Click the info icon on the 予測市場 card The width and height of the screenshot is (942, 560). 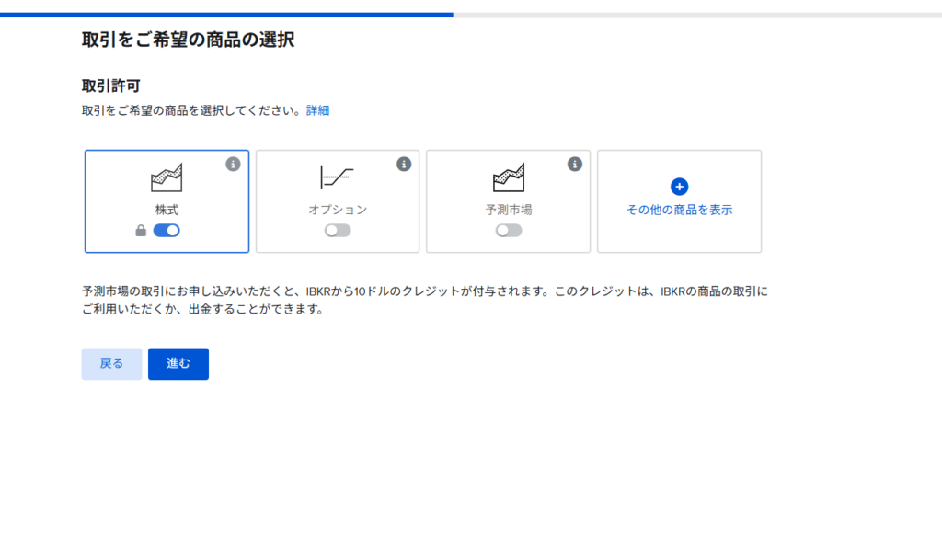(x=575, y=164)
